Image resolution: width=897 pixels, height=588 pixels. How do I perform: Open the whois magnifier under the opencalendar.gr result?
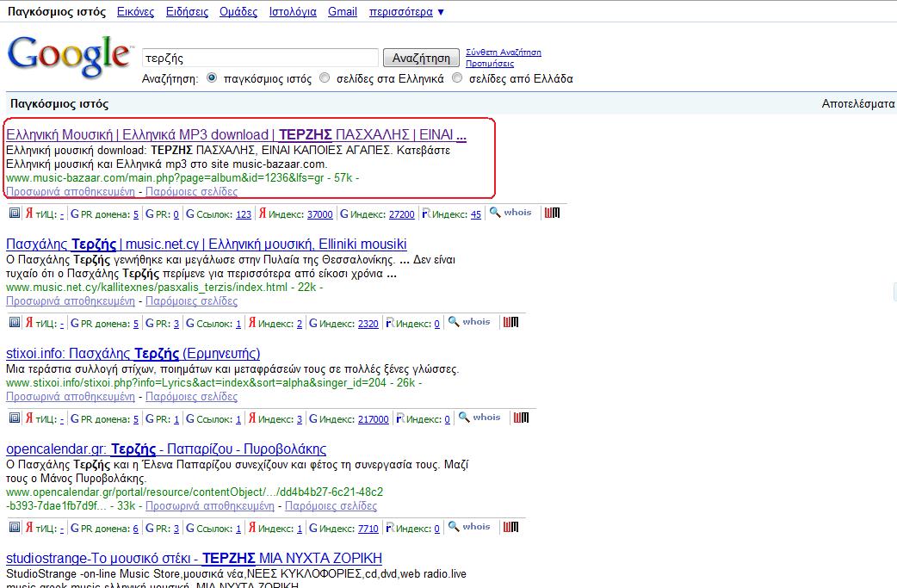pos(454,526)
